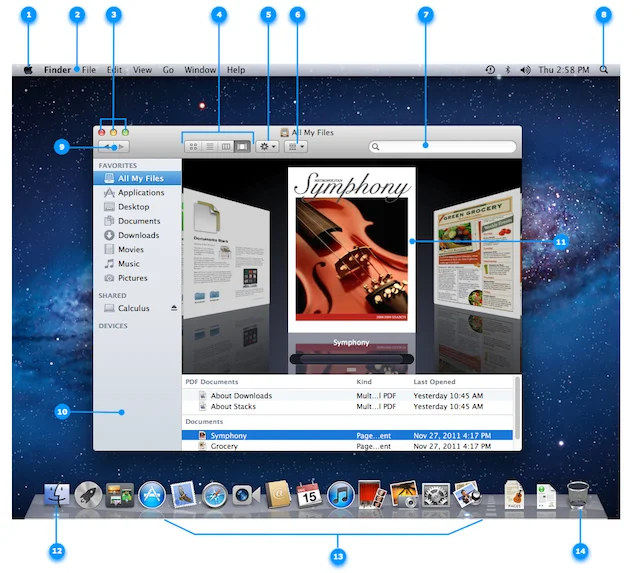Open Spotlight search magnifier in menu bar
The image size is (640, 573).
point(604,70)
